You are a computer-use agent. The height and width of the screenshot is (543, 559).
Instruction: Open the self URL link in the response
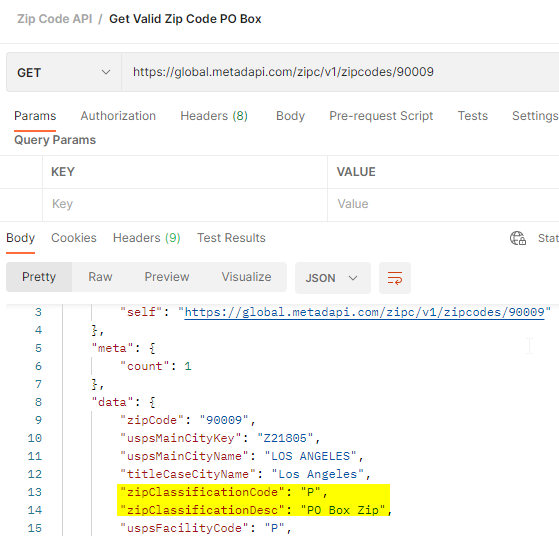tap(364, 312)
